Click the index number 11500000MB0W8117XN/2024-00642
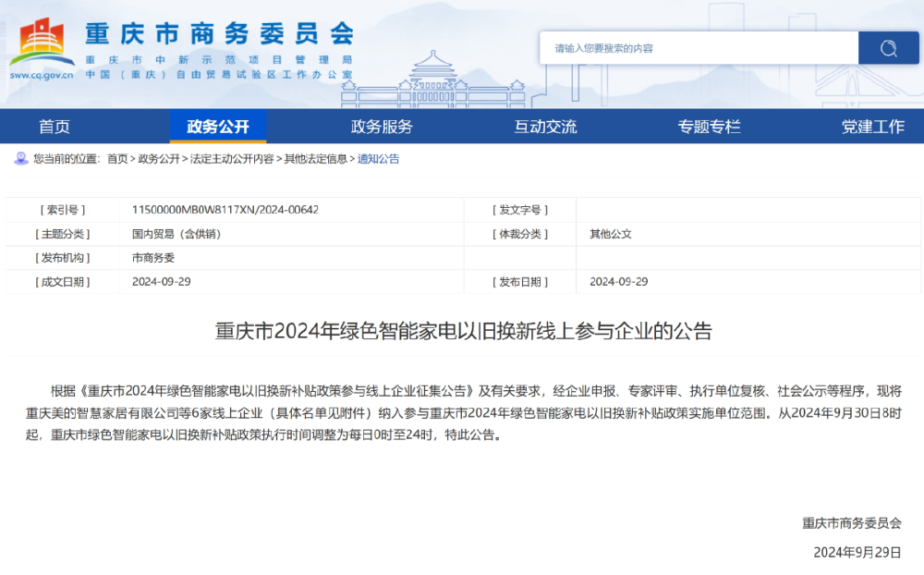924x575 pixels. pos(225,210)
